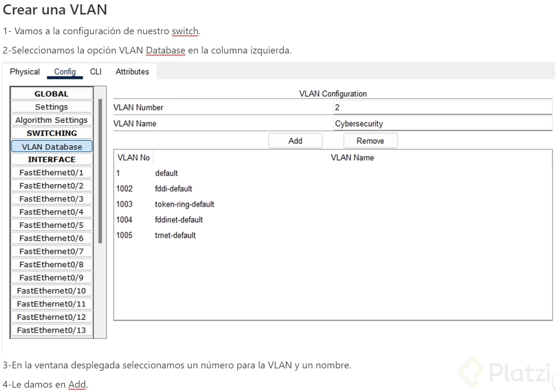Click the VLAN Number input field

tap(441, 107)
